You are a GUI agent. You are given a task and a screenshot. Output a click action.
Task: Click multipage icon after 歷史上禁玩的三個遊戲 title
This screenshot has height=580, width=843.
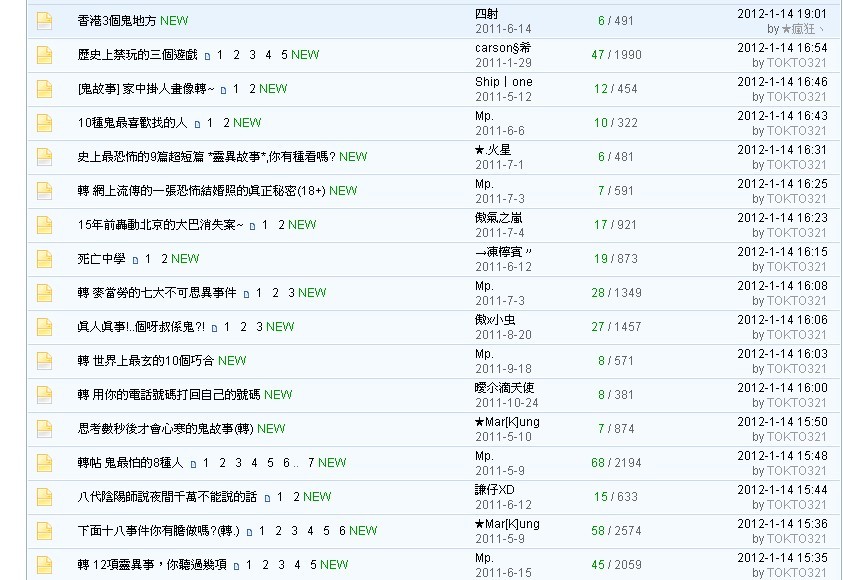pos(208,56)
